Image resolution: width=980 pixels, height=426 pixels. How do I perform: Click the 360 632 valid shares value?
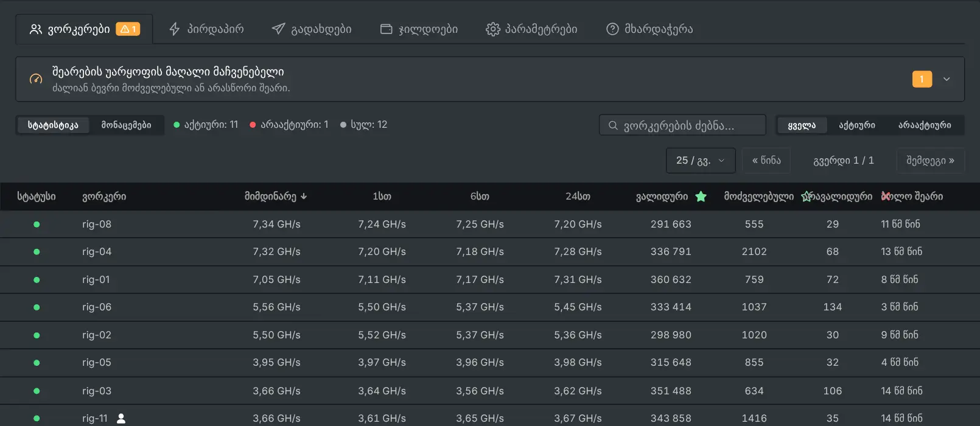(x=671, y=280)
